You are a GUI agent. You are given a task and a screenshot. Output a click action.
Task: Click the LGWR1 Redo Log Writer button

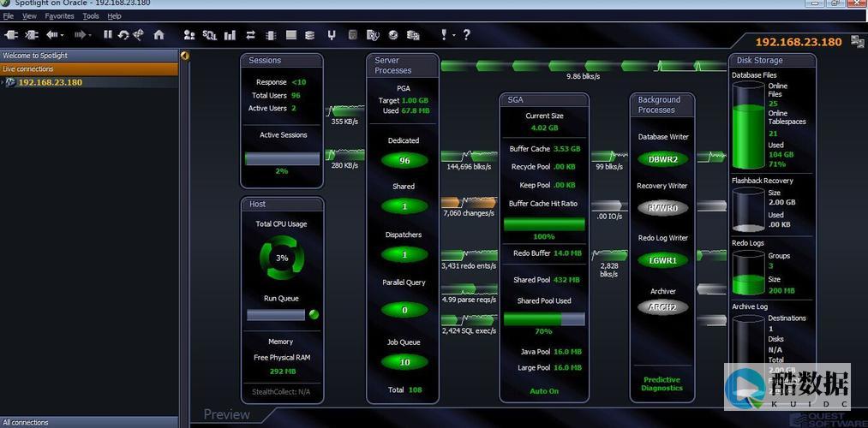tap(662, 260)
